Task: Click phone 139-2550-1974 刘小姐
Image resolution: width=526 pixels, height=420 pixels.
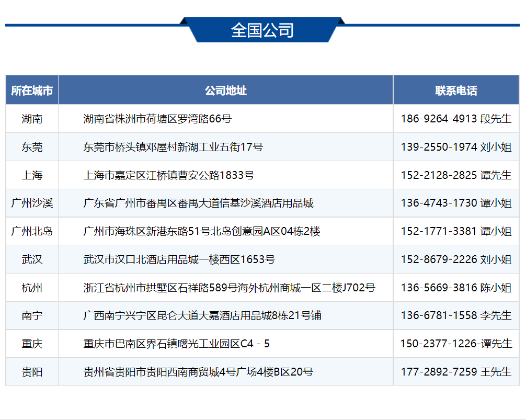Action: 456,147
